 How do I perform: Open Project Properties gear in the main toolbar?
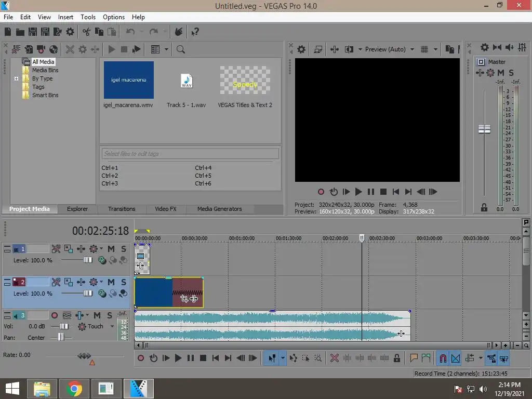click(x=70, y=32)
